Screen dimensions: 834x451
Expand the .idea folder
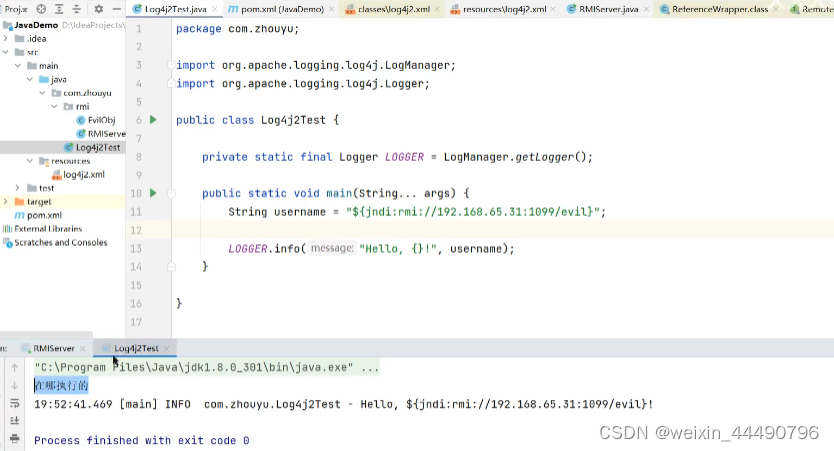pyautogui.click(x=5, y=38)
